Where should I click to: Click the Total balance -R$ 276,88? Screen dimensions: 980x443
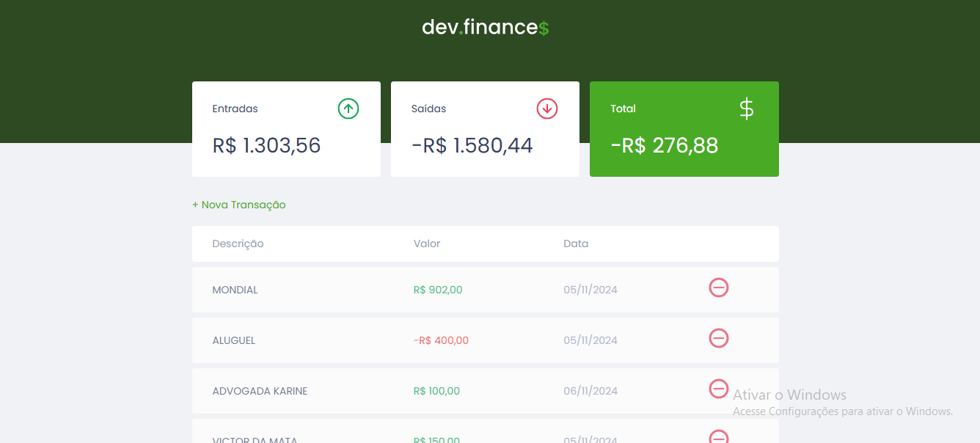coord(665,145)
